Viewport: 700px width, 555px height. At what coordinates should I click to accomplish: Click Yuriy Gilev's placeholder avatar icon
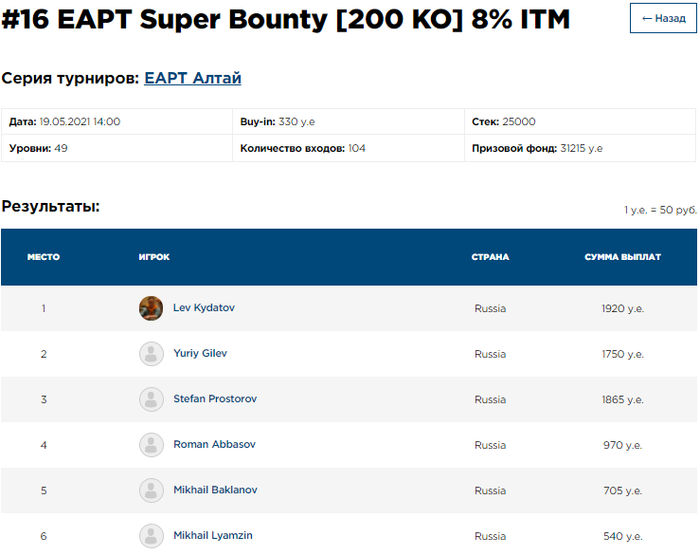tap(151, 354)
